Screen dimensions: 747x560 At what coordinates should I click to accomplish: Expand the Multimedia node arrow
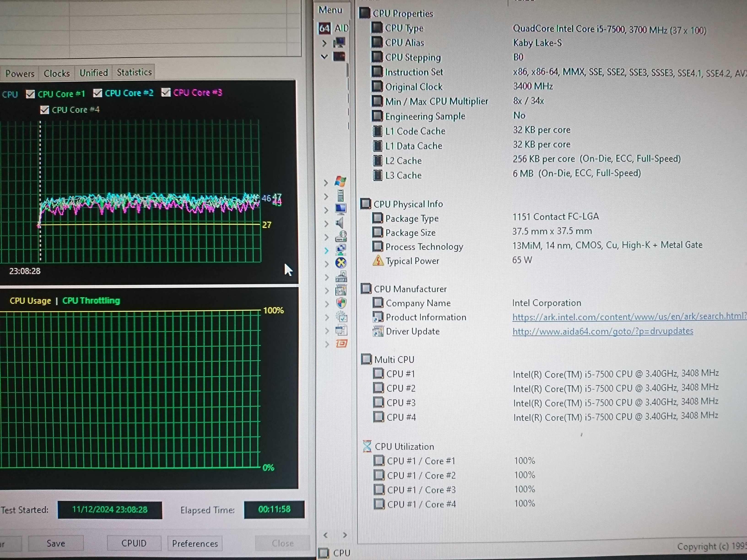coord(326,223)
